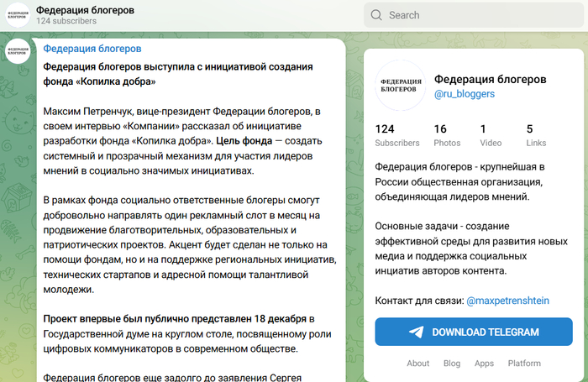Open the Platform footer link
Viewport: 588px width, 382px height.
pos(524,364)
